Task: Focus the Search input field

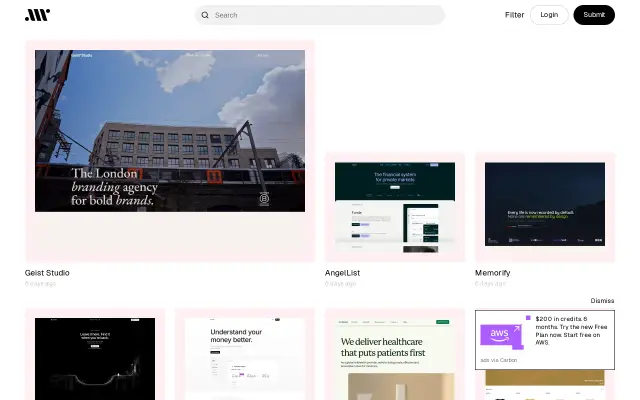Action: [x=320, y=15]
